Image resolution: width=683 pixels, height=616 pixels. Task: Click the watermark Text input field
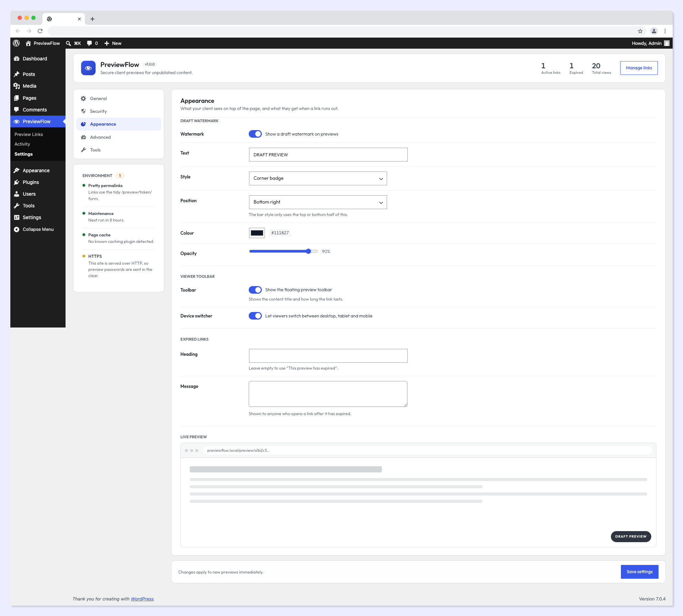point(328,155)
